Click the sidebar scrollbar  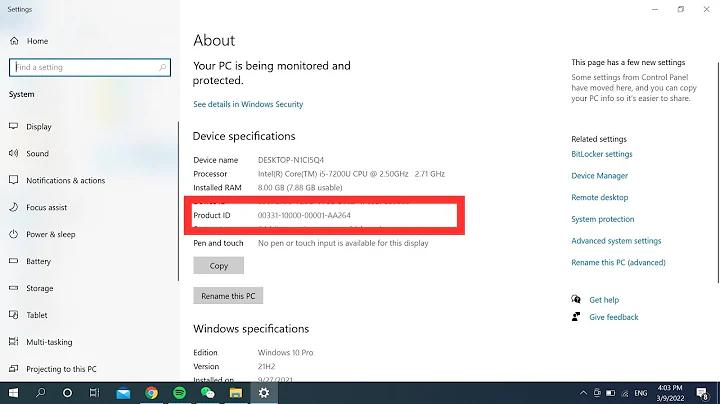click(178, 201)
